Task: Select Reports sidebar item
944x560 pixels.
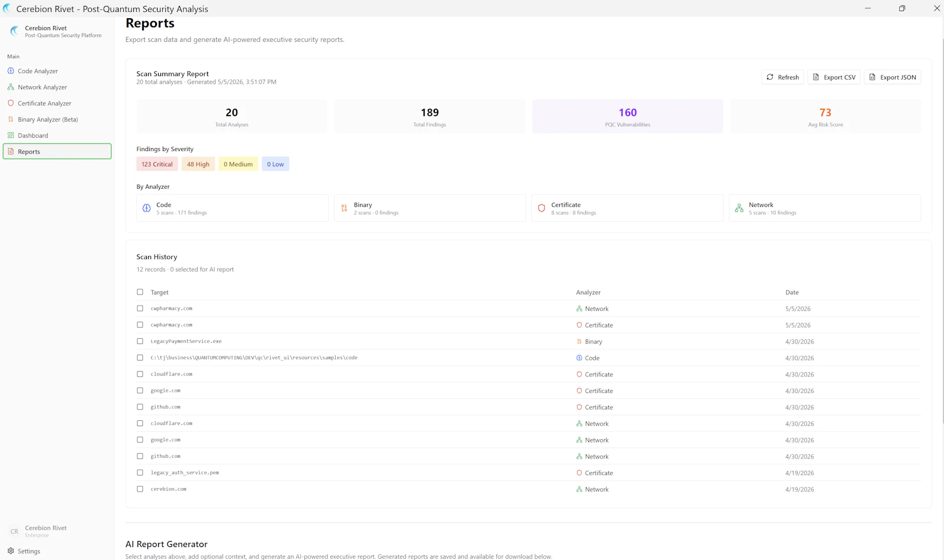Action: (57, 152)
